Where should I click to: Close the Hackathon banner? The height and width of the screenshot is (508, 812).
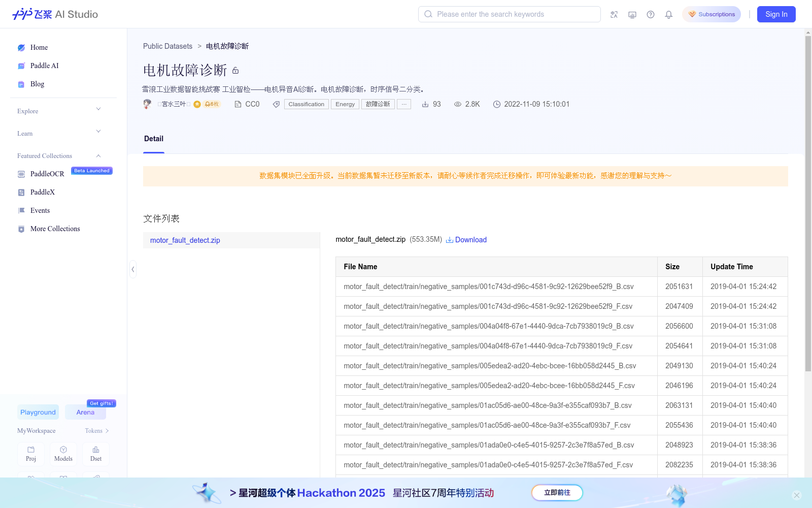pyautogui.click(x=797, y=495)
